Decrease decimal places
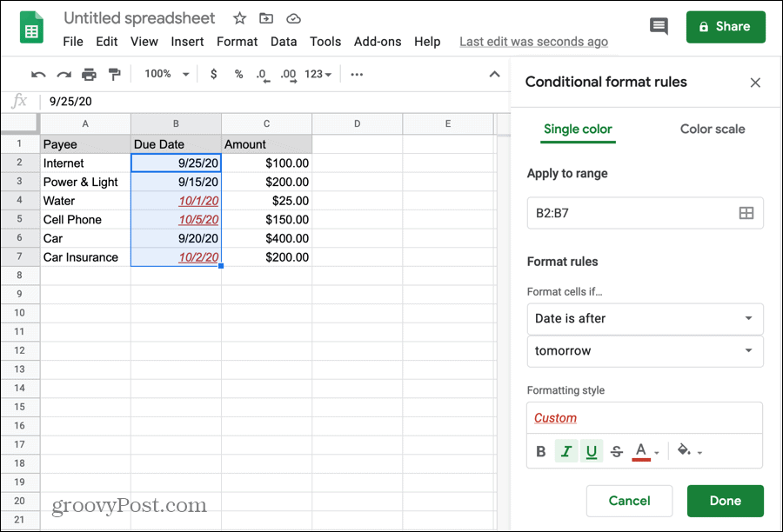 pos(263,74)
